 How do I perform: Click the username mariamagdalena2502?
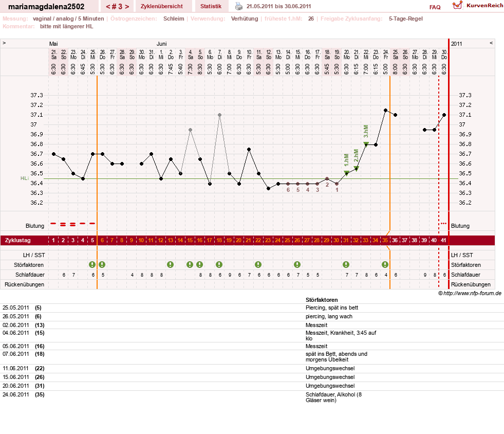46,7
